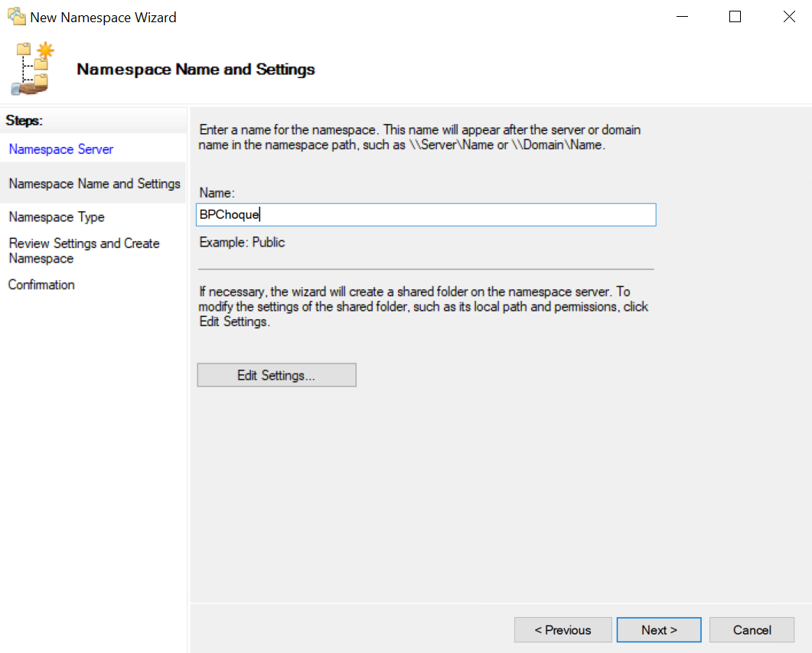Minimize the New Namespace Wizard window
812x653 pixels.
680,17
